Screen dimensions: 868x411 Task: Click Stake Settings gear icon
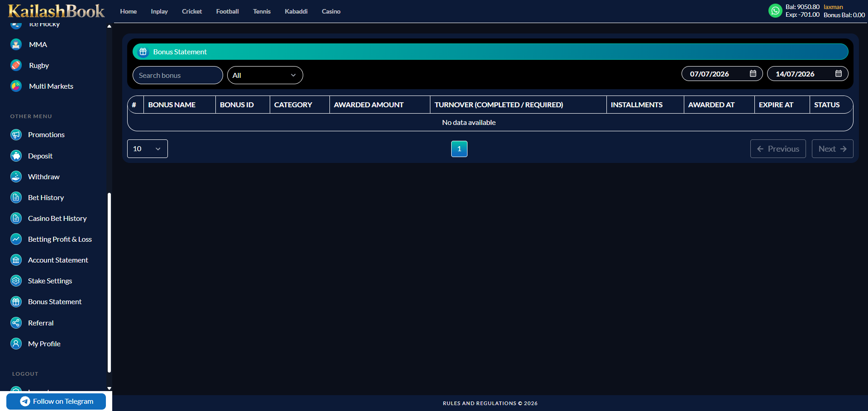pos(16,281)
